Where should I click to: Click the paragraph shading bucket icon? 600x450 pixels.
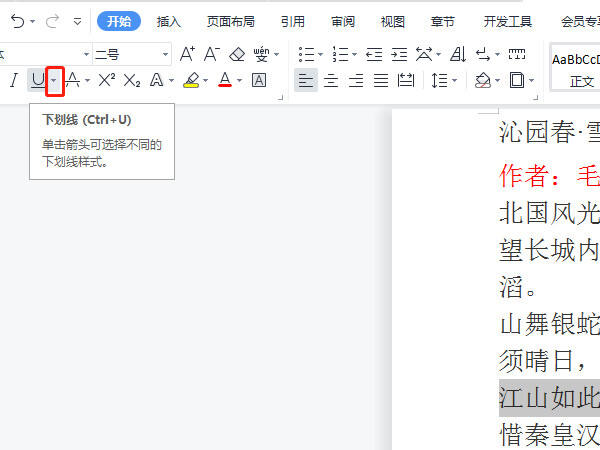483,80
